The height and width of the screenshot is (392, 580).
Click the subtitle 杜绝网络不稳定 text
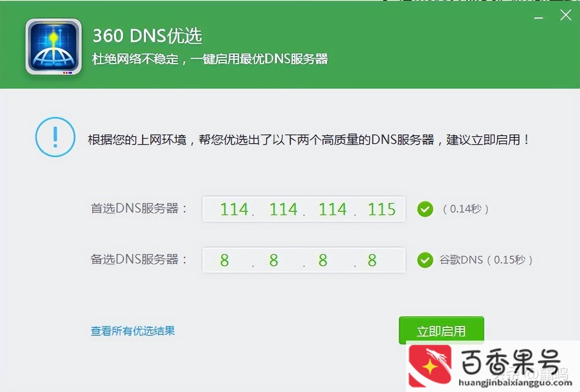(x=210, y=59)
